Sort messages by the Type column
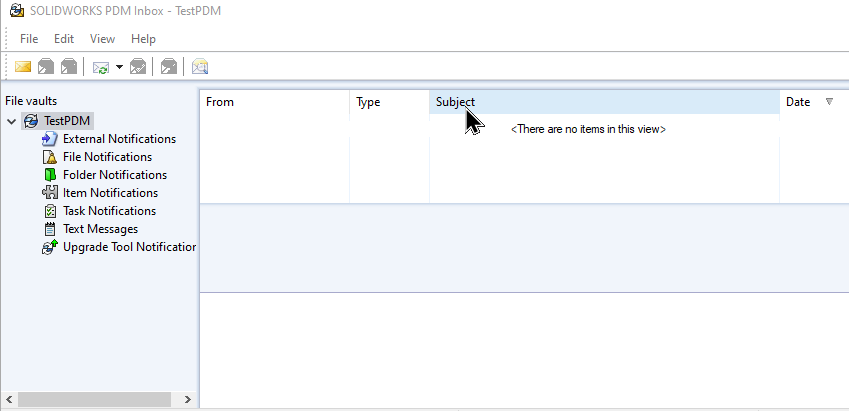 [389, 102]
